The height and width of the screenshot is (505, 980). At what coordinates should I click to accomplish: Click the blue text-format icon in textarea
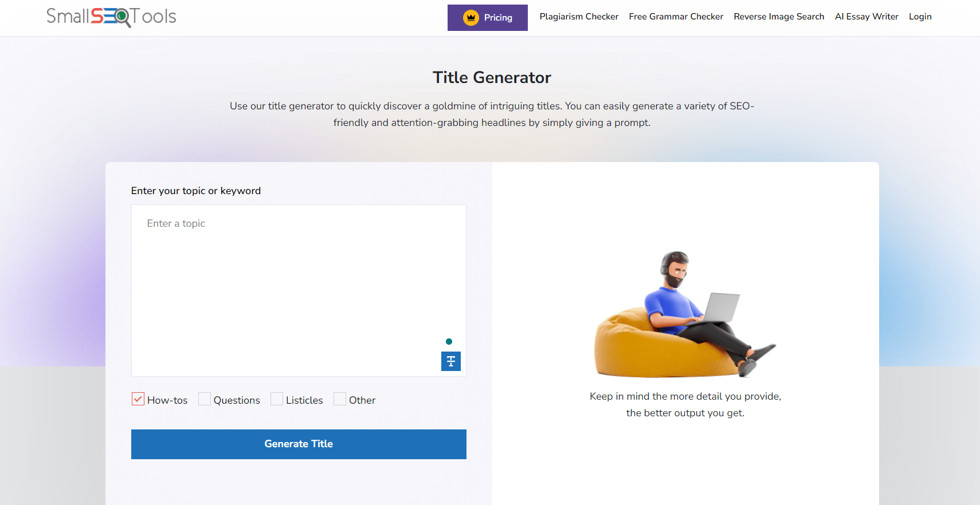coord(451,361)
